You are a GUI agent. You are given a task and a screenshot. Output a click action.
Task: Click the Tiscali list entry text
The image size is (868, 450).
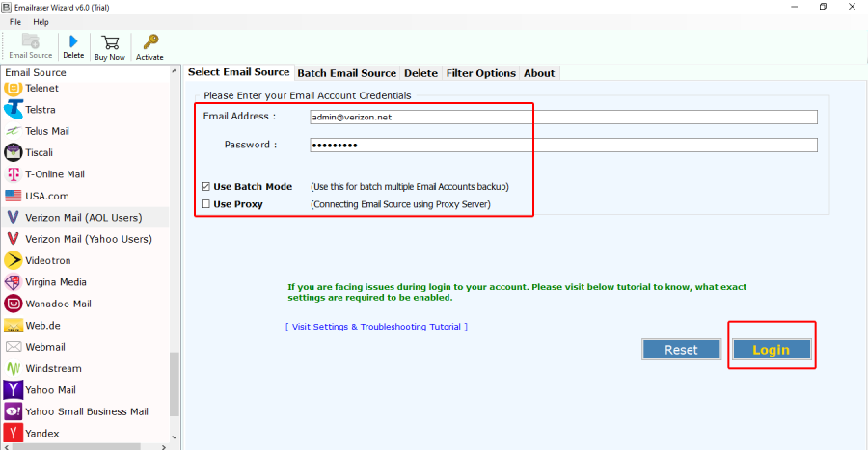pyautogui.click(x=40, y=152)
